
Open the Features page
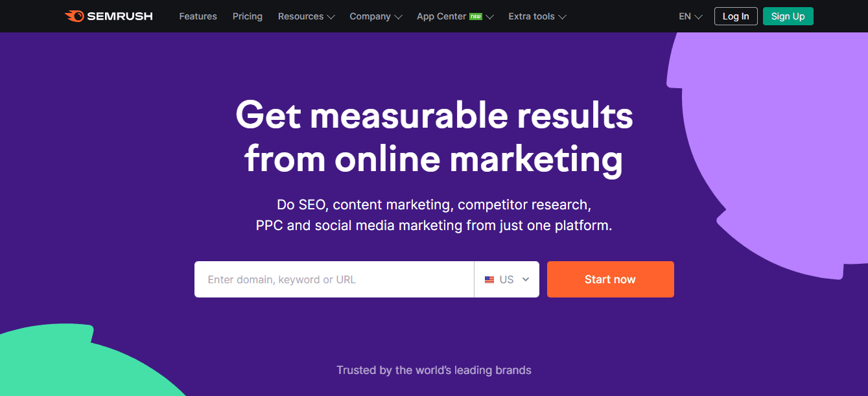pyautogui.click(x=198, y=16)
